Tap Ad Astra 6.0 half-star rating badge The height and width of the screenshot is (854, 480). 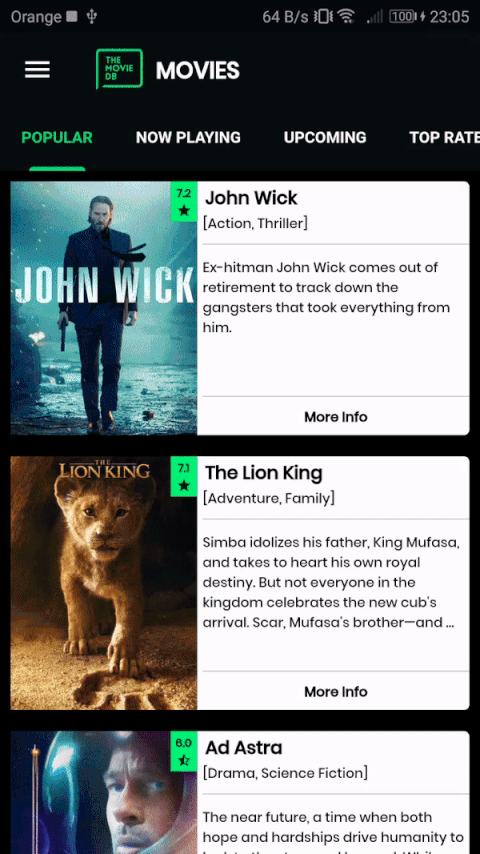(x=184, y=752)
